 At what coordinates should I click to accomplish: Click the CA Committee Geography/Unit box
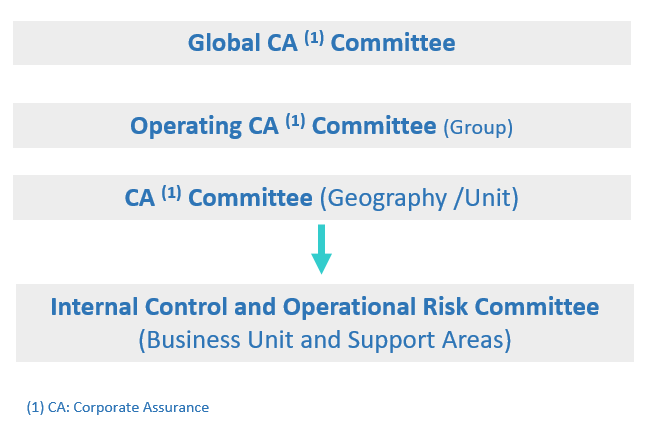tap(322, 197)
